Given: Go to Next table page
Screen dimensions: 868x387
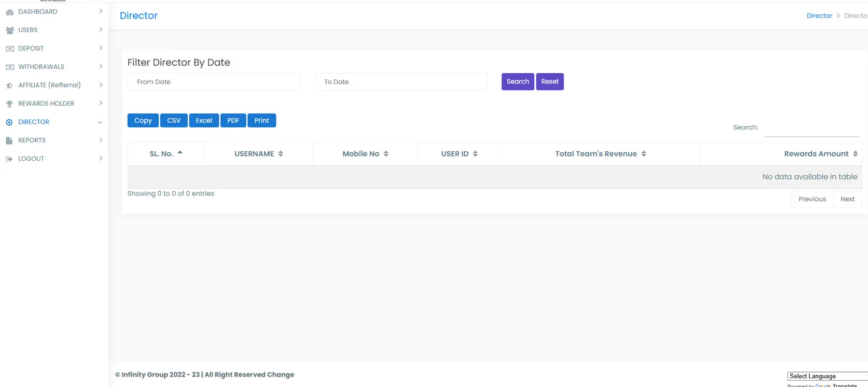Looking at the screenshot, I should coord(848,199).
